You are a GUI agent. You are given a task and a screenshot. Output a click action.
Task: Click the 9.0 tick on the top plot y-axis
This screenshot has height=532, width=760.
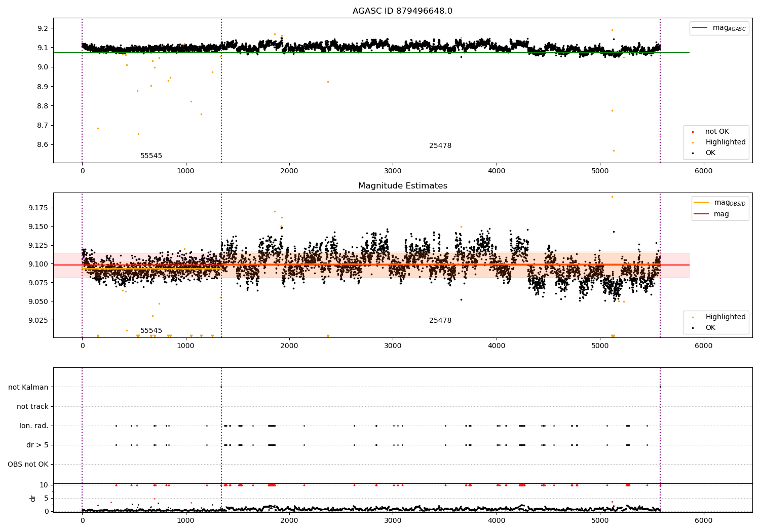coord(43,67)
